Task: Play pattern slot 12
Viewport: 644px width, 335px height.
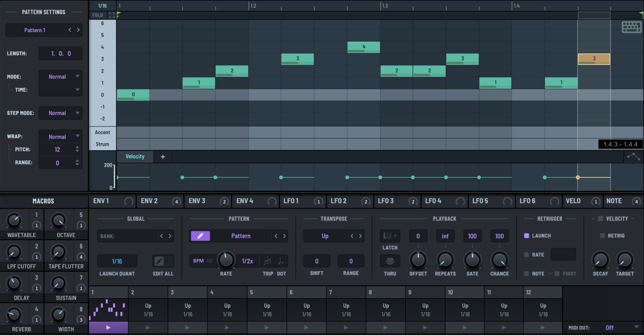Action: (x=543, y=327)
